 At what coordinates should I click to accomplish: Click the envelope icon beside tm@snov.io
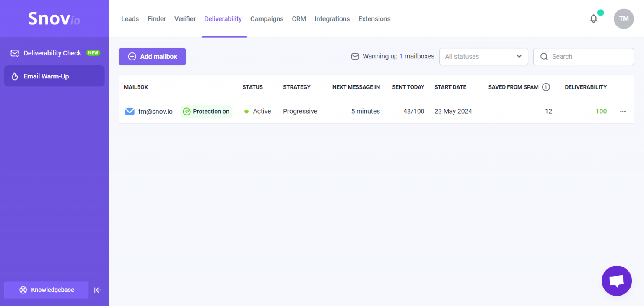pyautogui.click(x=130, y=112)
